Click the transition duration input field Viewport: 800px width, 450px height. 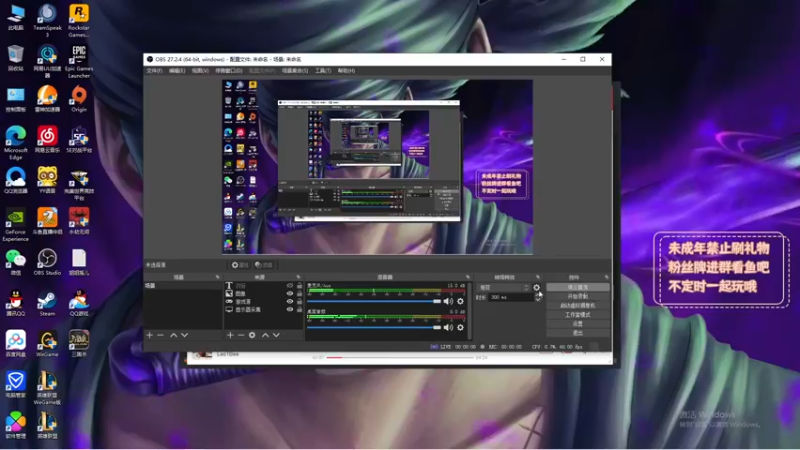511,297
